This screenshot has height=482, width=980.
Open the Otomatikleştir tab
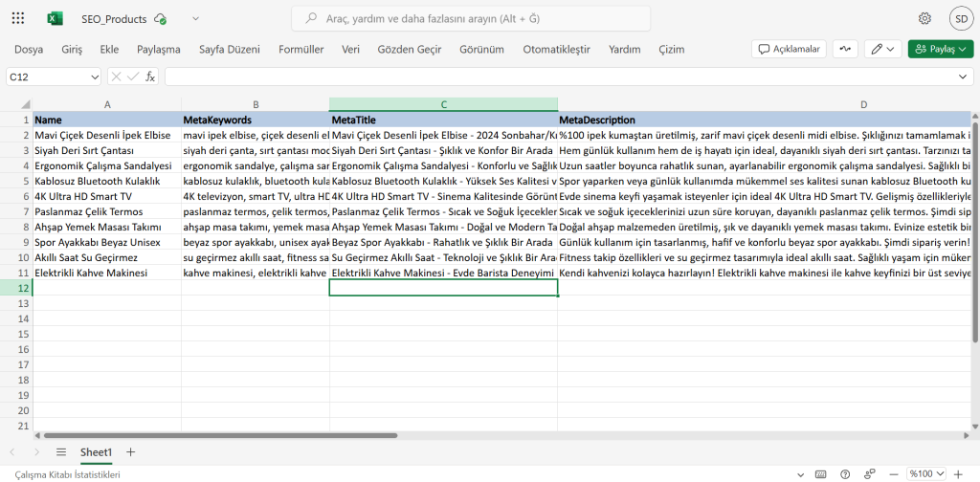pos(556,50)
